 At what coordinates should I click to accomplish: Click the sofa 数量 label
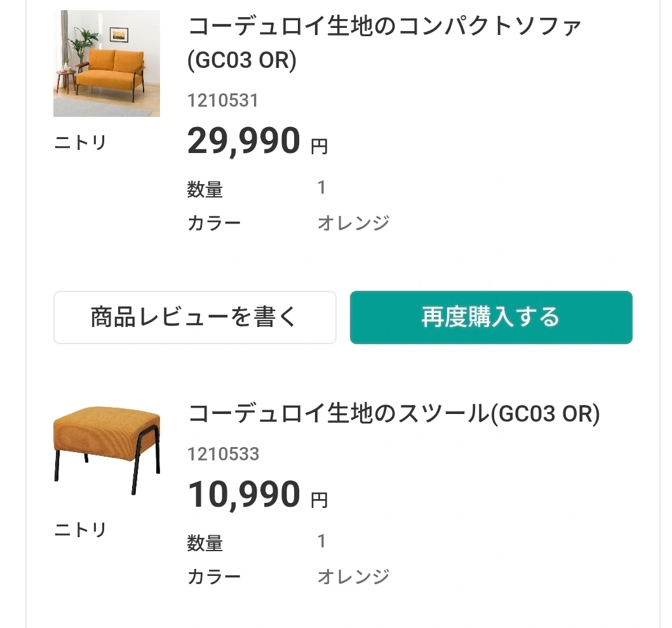click(205, 189)
